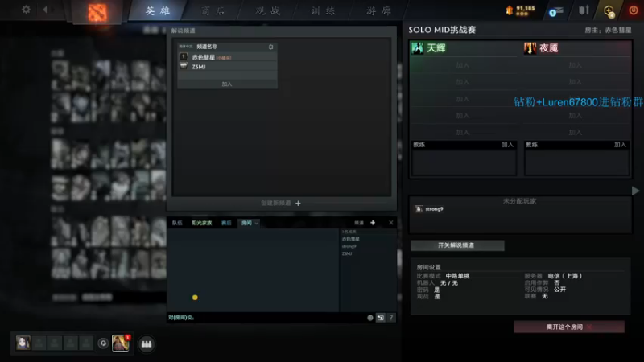The width and height of the screenshot is (644, 362).
Task: Click strong9 avatar in unassigned players
Action: (419, 209)
